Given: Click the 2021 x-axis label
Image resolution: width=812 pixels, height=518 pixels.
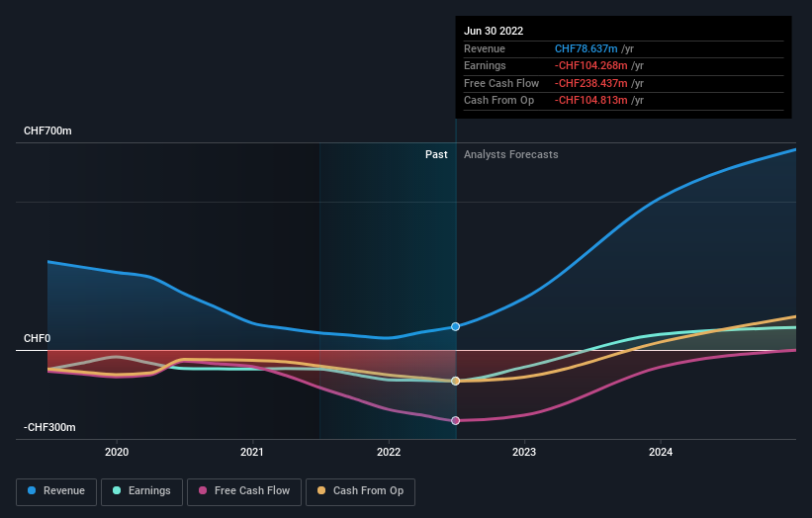Looking at the screenshot, I should (x=251, y=453).
